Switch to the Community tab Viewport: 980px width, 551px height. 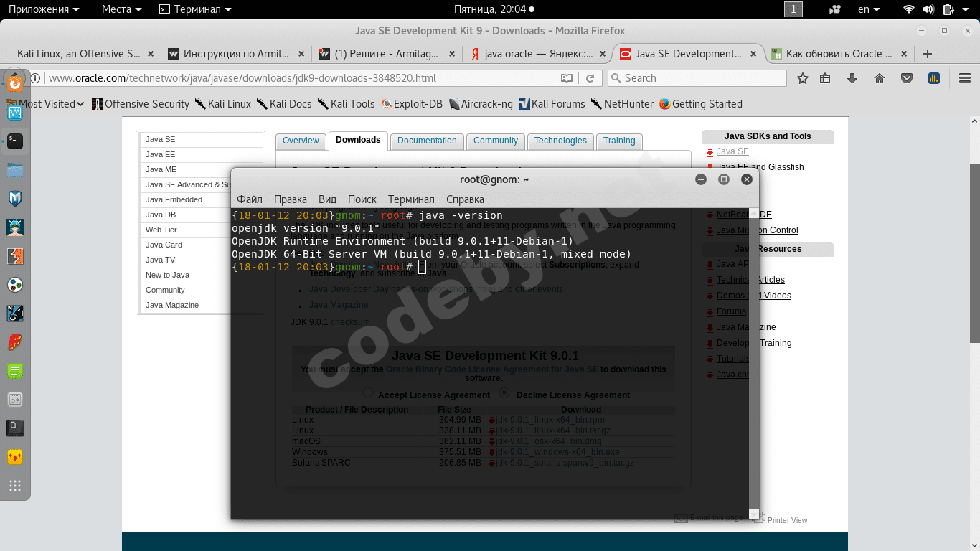tap(496, 141)
